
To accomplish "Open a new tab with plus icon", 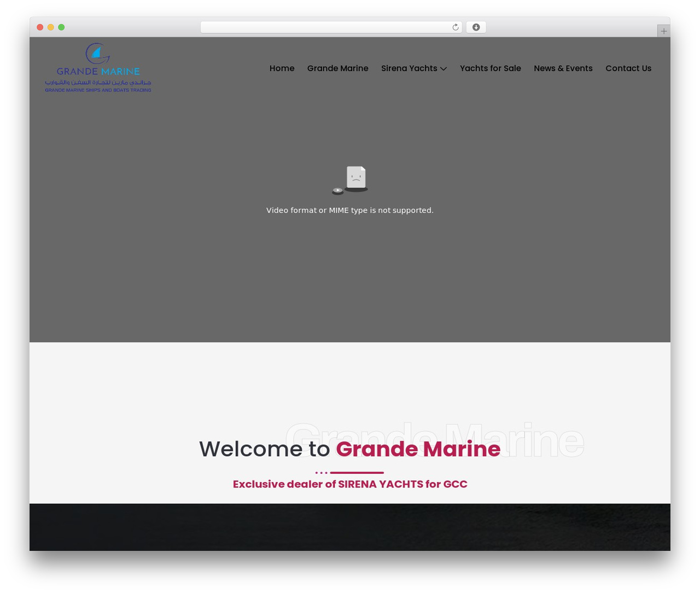I will click(663, 31).
